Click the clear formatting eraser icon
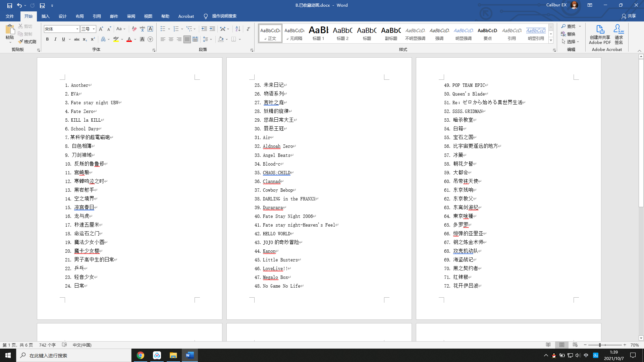Image resolution: width=644 pixels, height=362 pixels. [x=134, y=29]
